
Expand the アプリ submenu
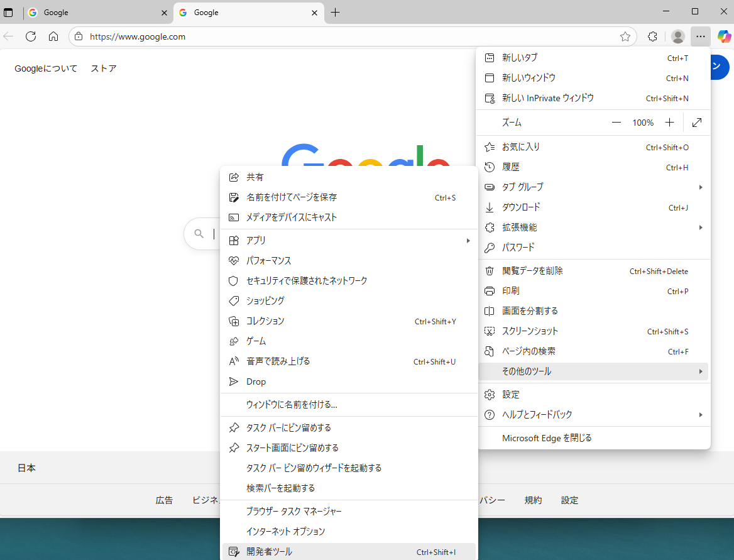click(x=349, y=241)
